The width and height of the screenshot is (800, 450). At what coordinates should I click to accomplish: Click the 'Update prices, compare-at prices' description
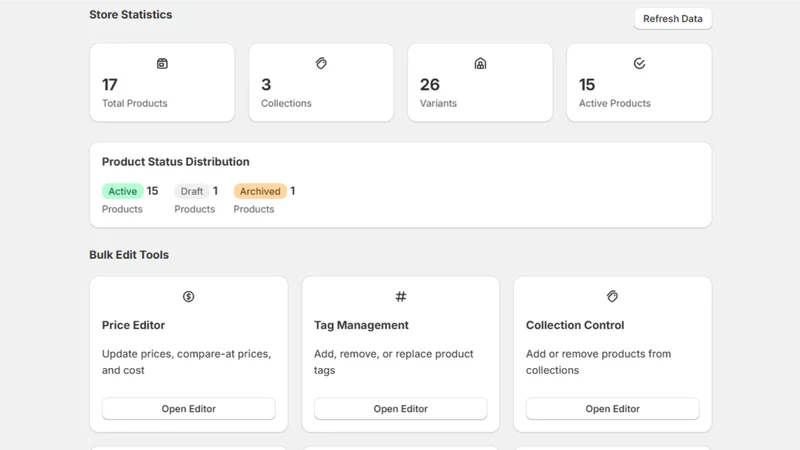[x=186, y=362]
